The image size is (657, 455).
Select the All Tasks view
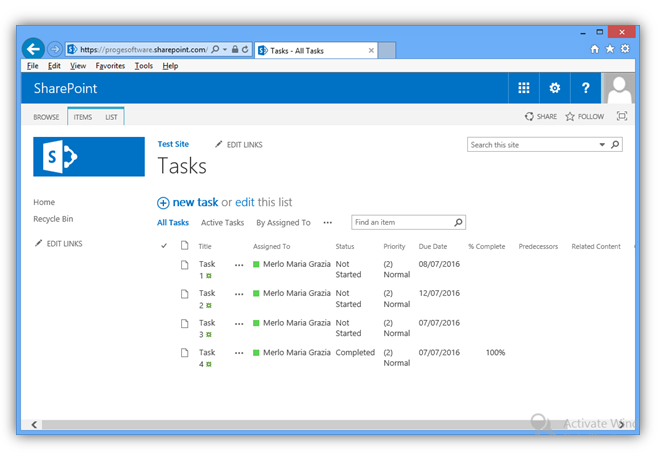[173, 222]
